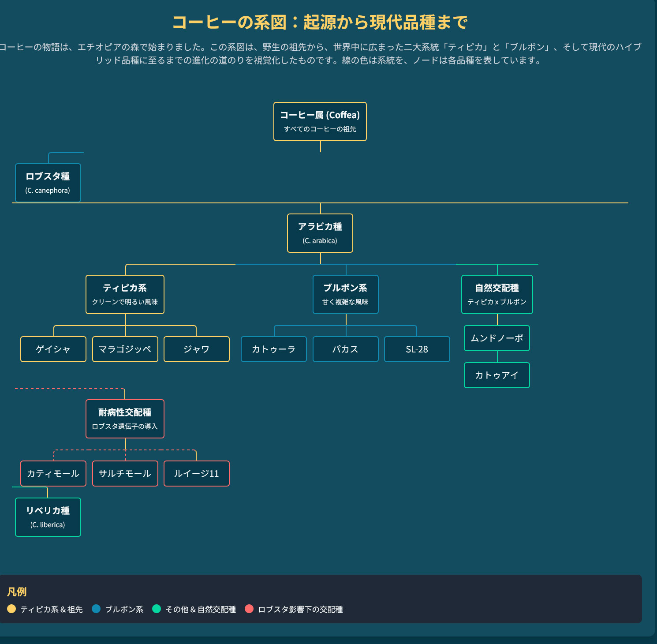Click the ムンドノーボ node
This screenshot has width=657, height=644.
pos(497,338)
